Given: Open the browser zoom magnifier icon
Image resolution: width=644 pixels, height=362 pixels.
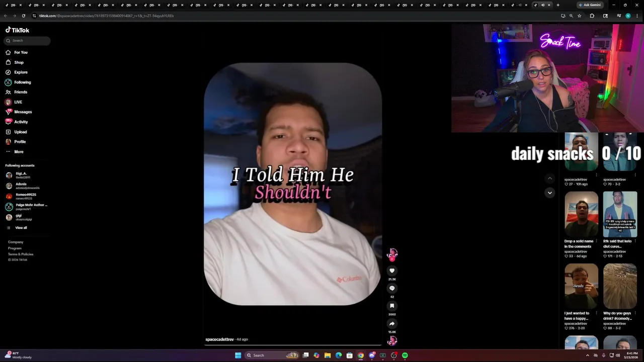Looking at the screenshot, I should pyautogui.click(x=571, y=16).
